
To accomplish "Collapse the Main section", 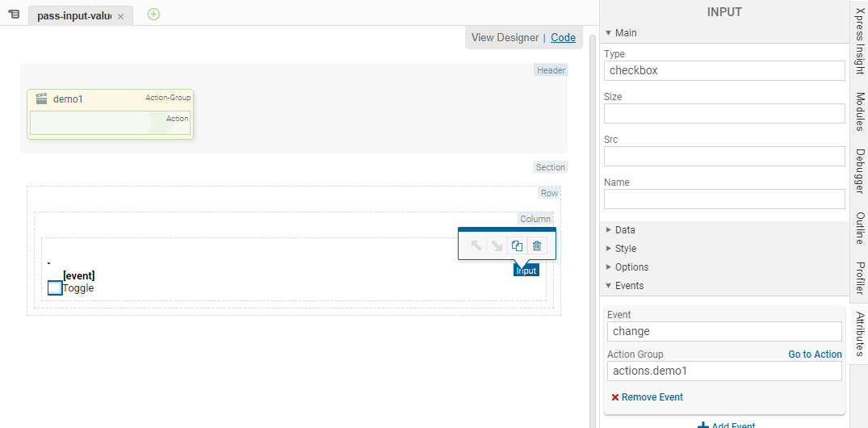I will [609, 33].
